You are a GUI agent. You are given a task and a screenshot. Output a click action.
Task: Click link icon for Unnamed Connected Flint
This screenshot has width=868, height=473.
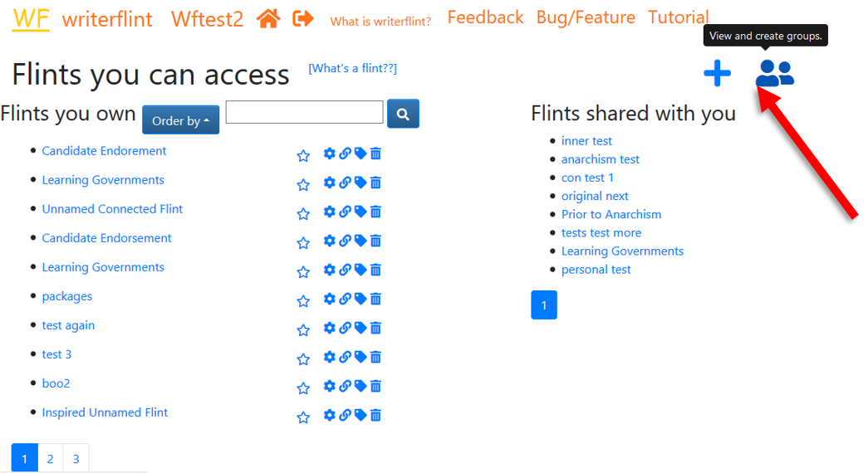[345, 212]
